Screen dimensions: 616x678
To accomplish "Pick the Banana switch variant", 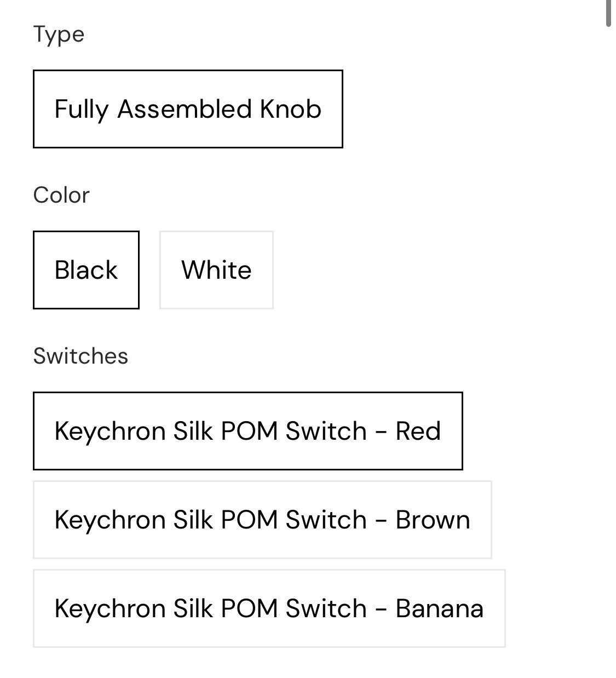I will [269, 608].
